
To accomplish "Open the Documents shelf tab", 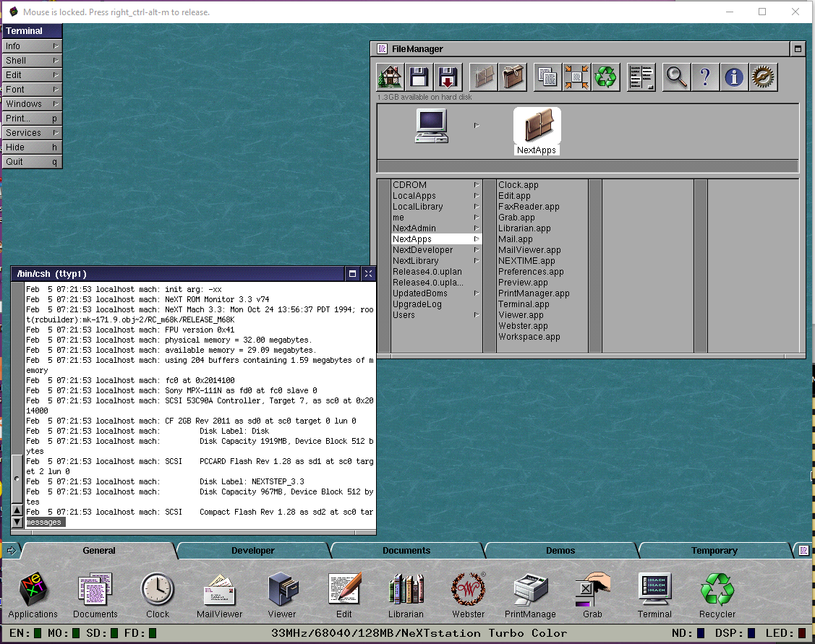I will pos(406,551).
